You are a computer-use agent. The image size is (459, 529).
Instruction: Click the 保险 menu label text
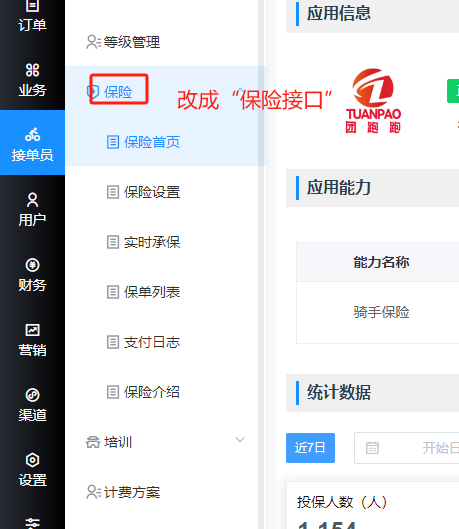118,92
